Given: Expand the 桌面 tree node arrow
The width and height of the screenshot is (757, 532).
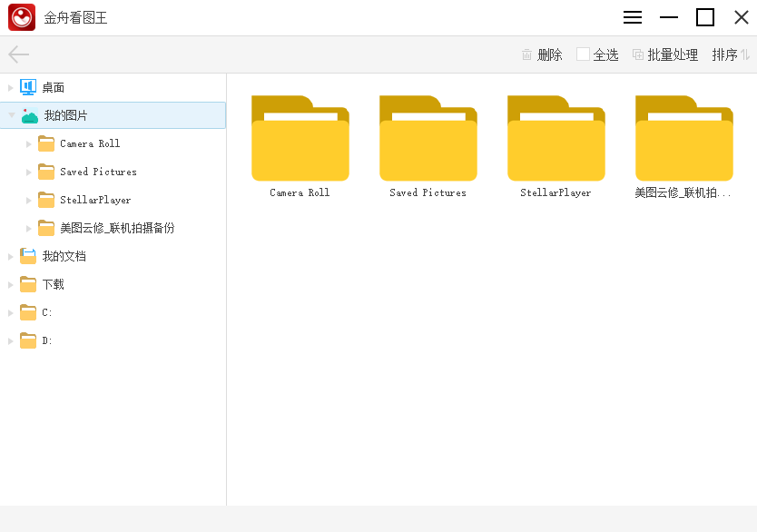Looking at the screenshot, I should tap(10, 88).
